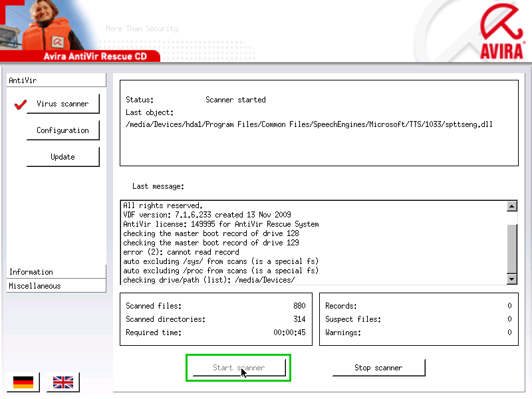532x399 pixels.
Task: Open the Update section
Action: click(63, 157)
